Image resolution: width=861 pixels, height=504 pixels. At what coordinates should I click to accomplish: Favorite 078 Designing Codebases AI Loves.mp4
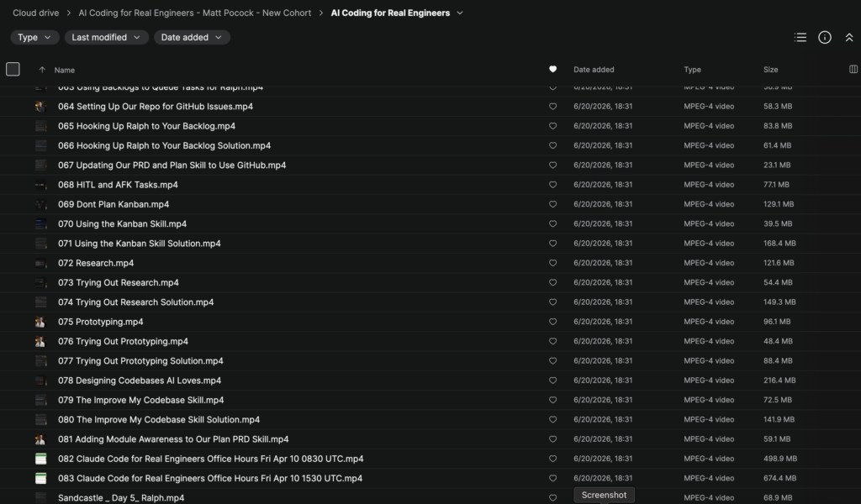click(553, 381)
